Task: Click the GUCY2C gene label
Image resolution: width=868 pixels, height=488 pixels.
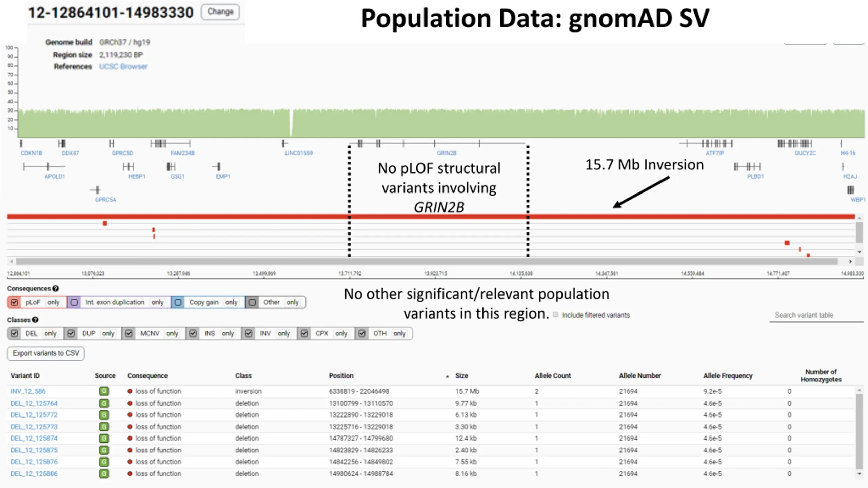Action: pos(805,153)
